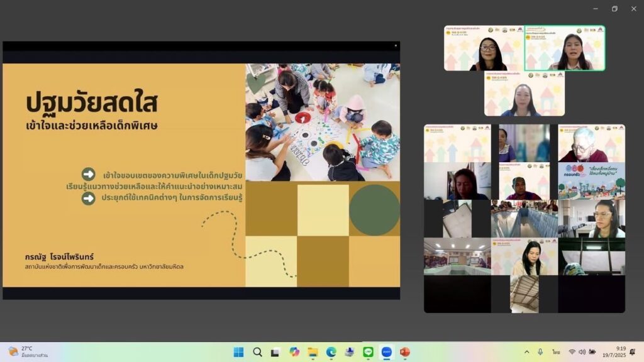Click the volume speaker icon in the tray
Image resolution: width=644 pixels, height=362 pixels.
click(582, 352)
